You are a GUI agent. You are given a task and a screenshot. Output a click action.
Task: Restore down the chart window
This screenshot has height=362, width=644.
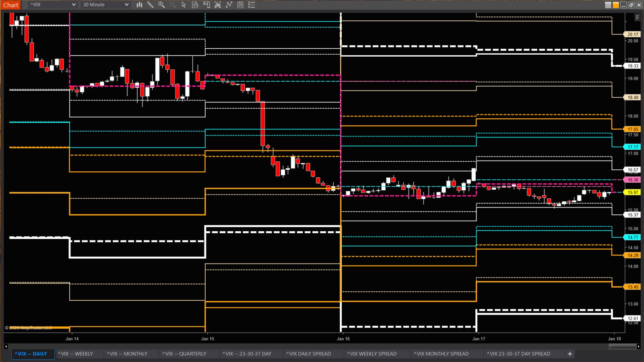coord(631,5)
